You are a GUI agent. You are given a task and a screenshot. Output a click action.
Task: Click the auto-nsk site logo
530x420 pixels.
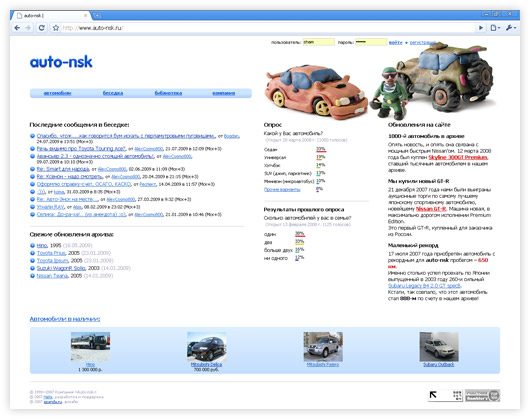click(61, 62)
